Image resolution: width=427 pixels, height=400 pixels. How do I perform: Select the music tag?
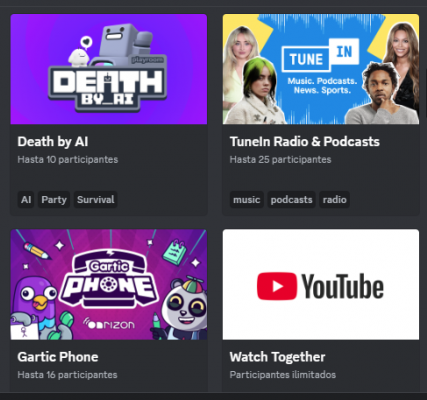tap(247, 200)
